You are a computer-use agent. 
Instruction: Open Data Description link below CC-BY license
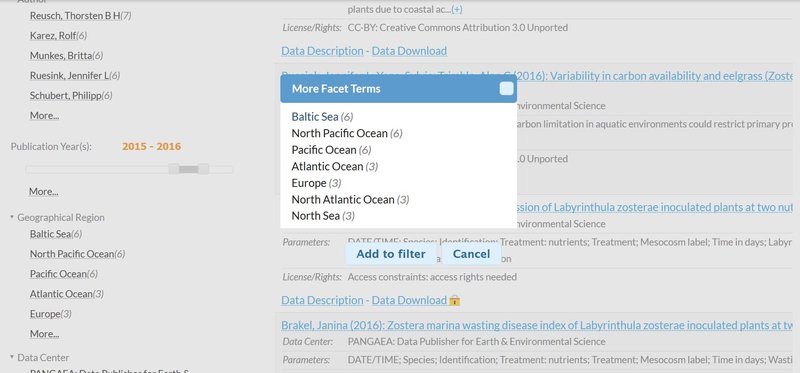(x=322, y=51)
